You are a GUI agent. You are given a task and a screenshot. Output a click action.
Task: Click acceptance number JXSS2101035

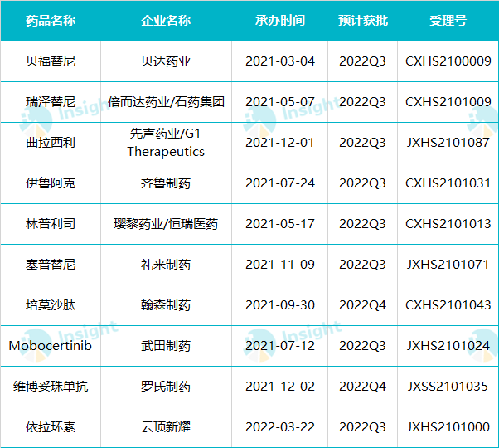tap(448, 387)
